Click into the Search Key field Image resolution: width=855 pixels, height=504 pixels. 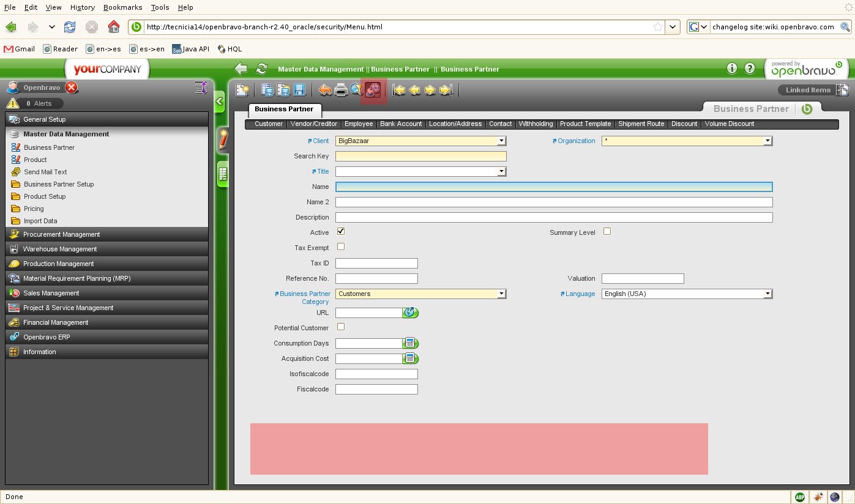click(420, 157)
